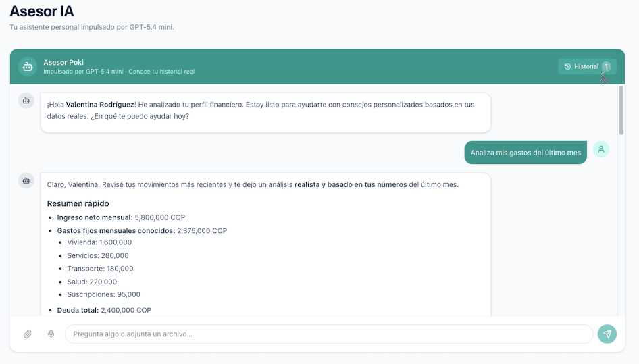Click the chat vertical scrollbar thumb
639x364 pixels.
(621, 110)
